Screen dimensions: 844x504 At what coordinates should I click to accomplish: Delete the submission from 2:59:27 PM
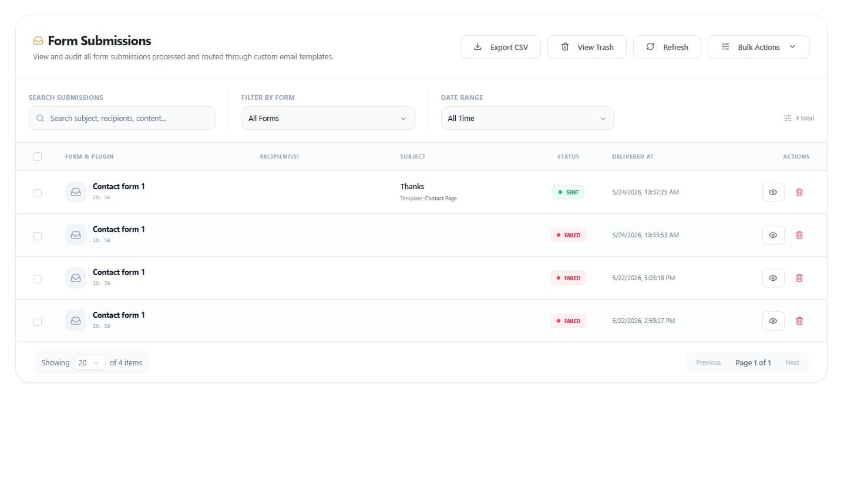(799, 321)
